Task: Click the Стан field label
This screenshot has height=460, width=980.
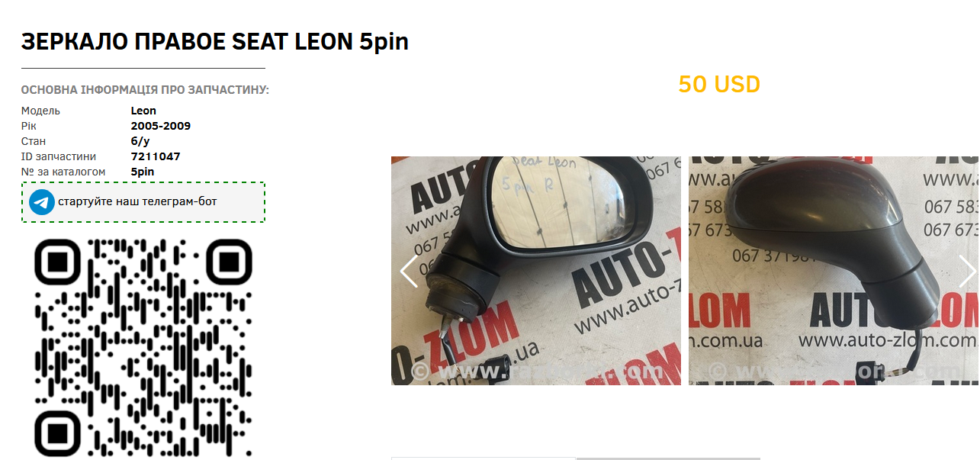Action: coord(34,141)
